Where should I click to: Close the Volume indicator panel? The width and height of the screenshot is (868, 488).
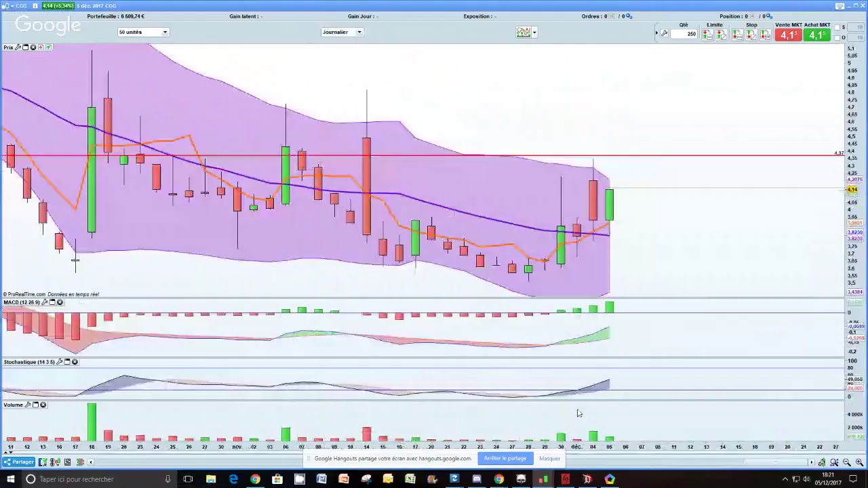pos(43,405)
